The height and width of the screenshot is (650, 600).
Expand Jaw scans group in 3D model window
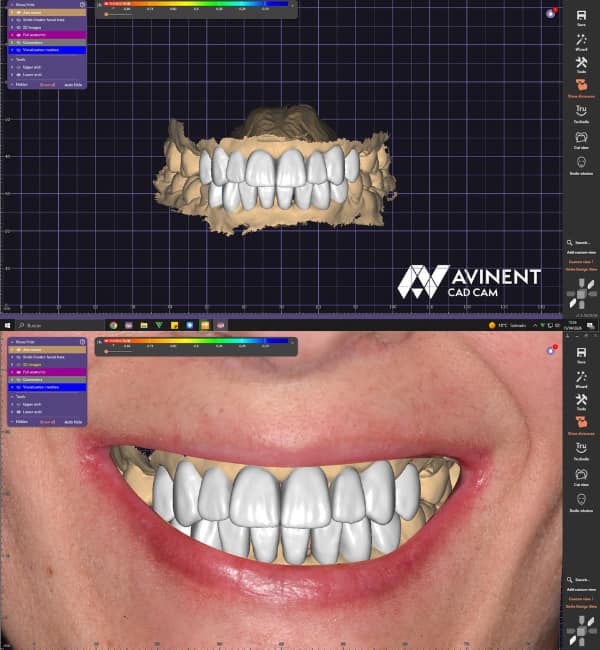(12, 12)
